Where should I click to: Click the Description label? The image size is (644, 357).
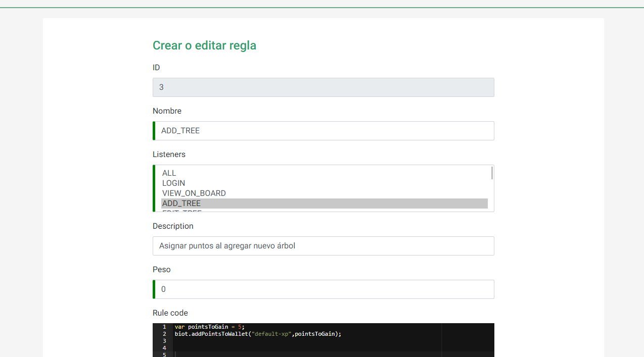click(173, 226)
